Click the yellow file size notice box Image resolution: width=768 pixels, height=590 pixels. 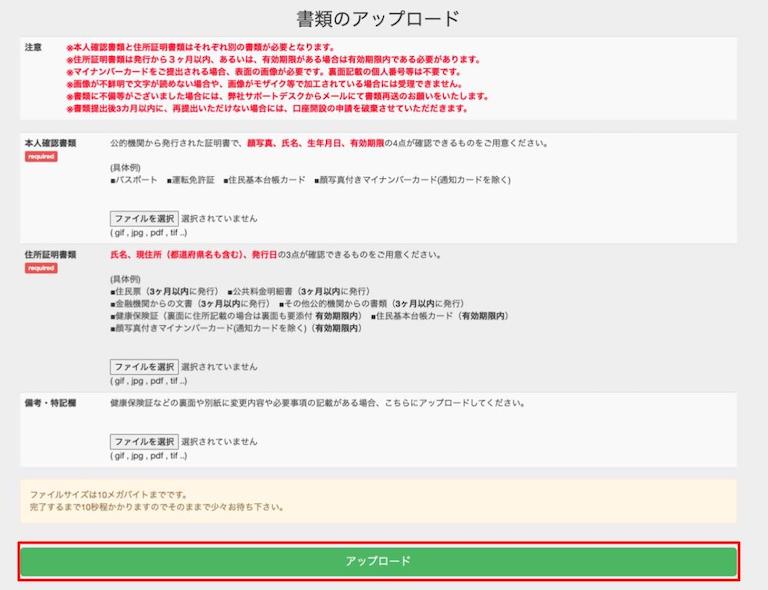[378, 501]
